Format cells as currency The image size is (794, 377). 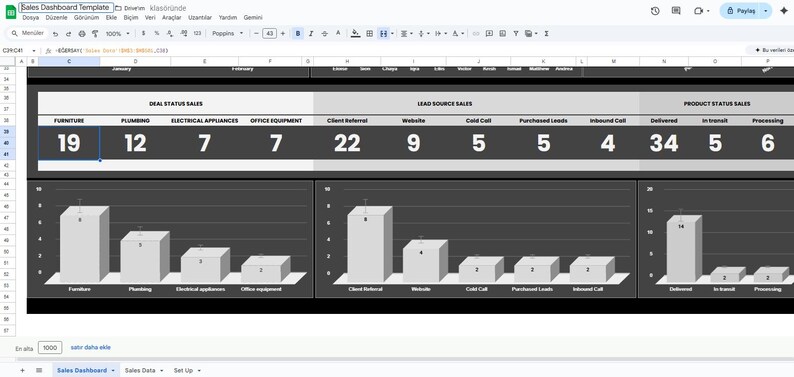point(143,33)
